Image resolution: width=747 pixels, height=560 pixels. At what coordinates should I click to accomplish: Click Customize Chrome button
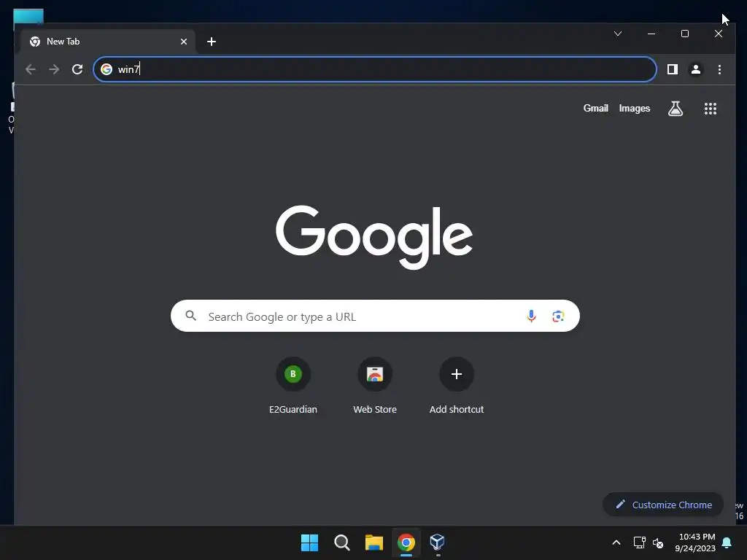pos(663,505)
